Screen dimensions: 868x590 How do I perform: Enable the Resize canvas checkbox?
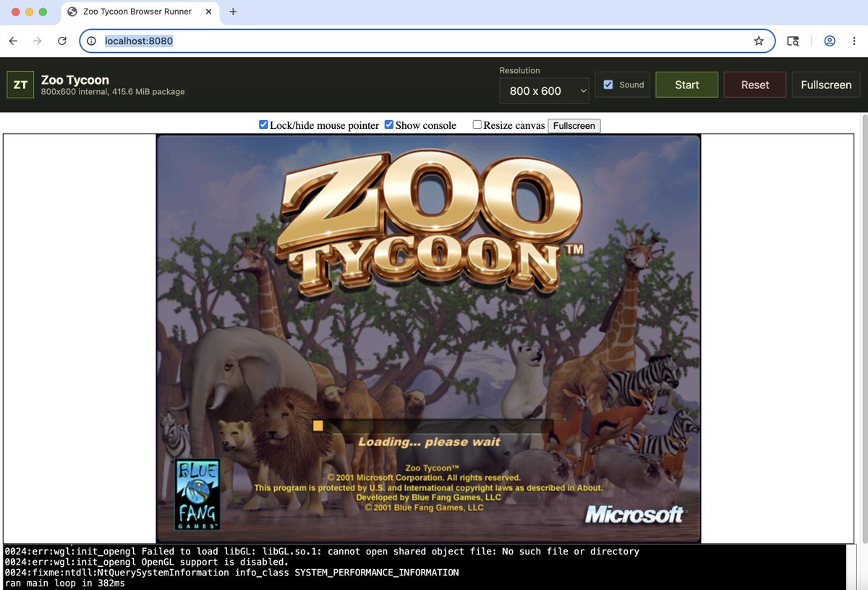point(477,125)
